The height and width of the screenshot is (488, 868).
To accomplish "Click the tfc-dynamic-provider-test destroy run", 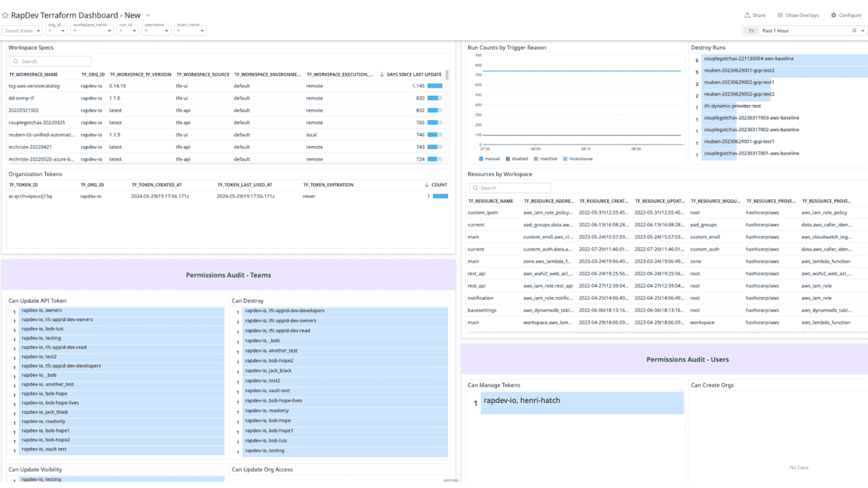I will (x=732, y=106).
